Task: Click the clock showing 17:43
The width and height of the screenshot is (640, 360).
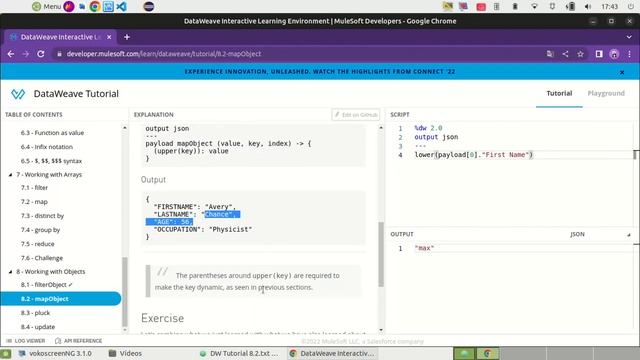Action: pos(610,7)
